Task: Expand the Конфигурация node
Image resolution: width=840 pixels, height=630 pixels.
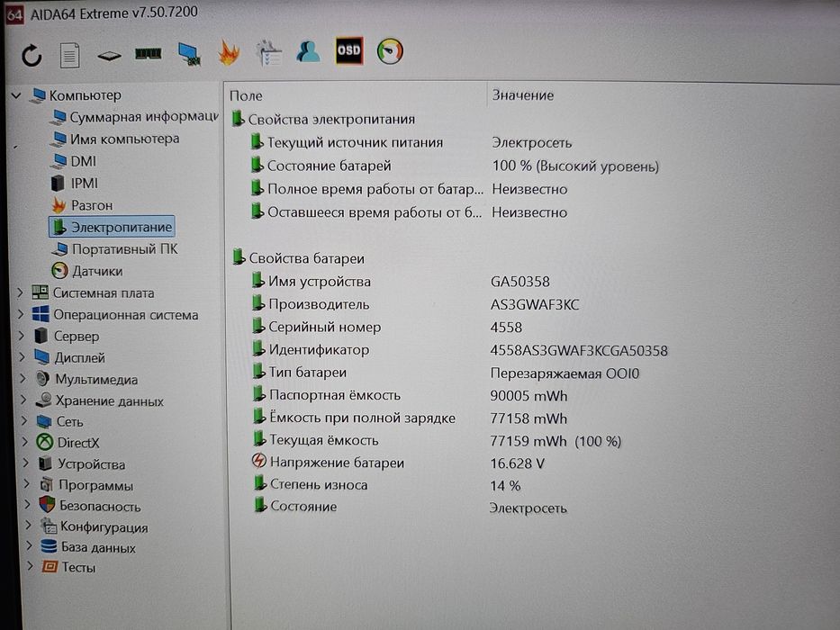Action: [29, 526]
